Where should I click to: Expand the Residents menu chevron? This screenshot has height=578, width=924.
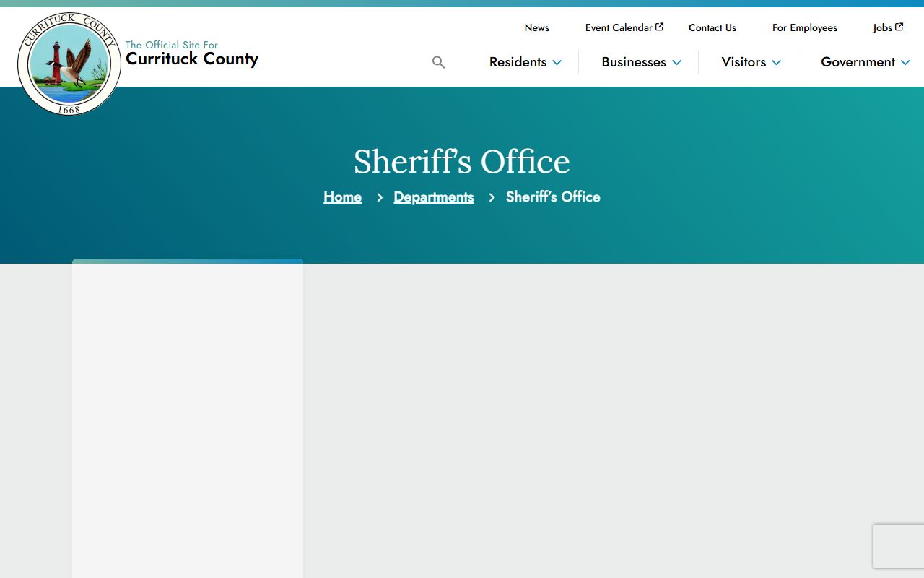pos(557,63)
